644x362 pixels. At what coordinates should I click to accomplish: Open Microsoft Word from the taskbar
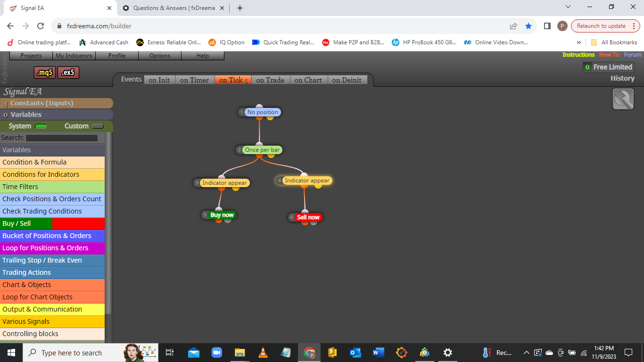[x=378, y=353]
